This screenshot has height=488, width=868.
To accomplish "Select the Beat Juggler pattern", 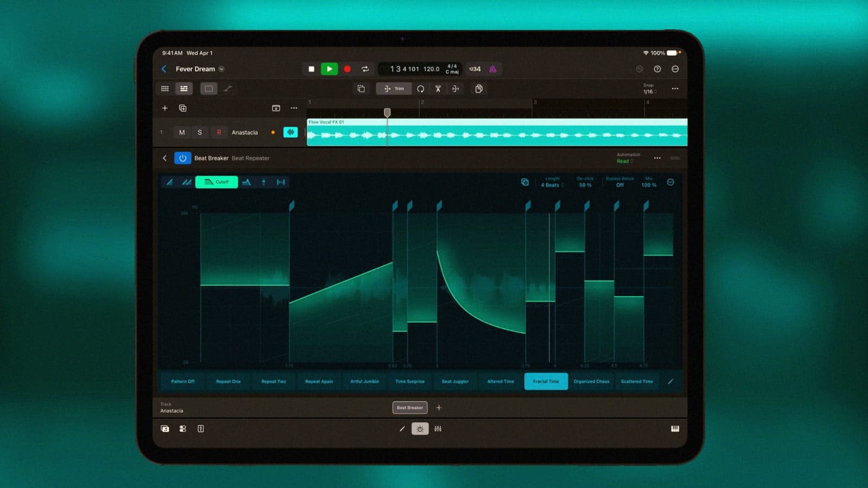I will pos(455,381).
